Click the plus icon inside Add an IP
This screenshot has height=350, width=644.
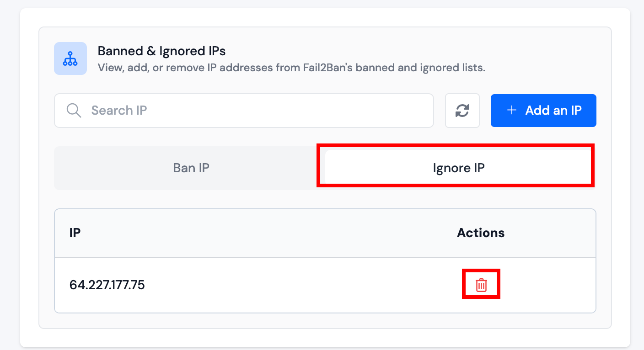tap(511, 110)
